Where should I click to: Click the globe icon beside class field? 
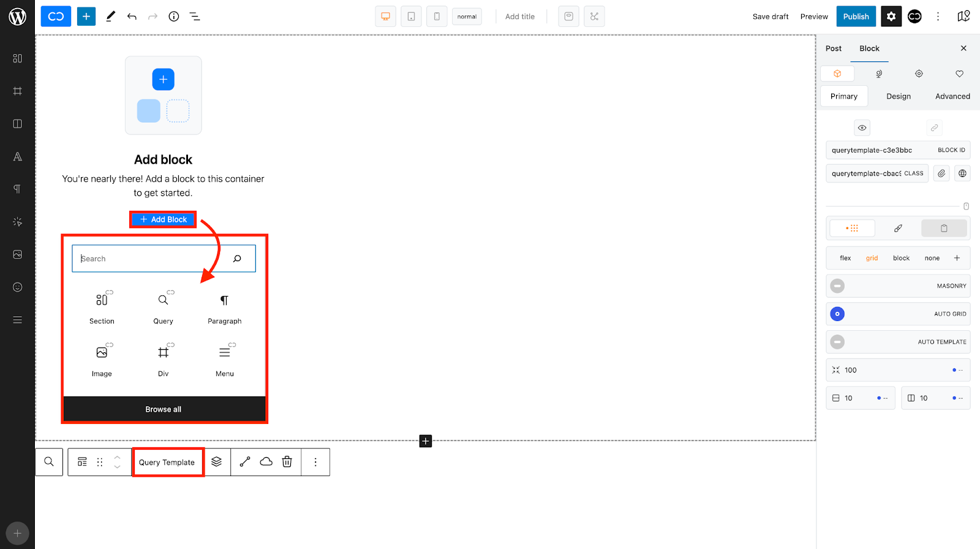962,173
